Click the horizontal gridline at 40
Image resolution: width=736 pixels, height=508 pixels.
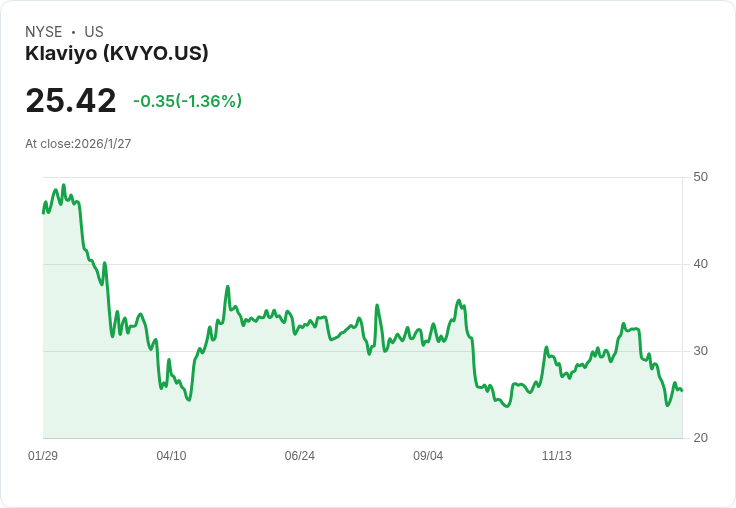400,264
